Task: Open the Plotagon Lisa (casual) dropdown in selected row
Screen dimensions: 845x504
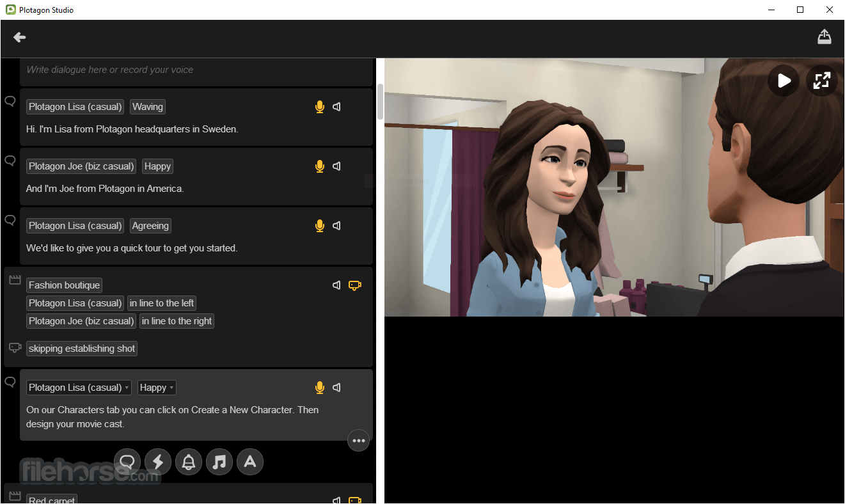Action: coord(79,388)
